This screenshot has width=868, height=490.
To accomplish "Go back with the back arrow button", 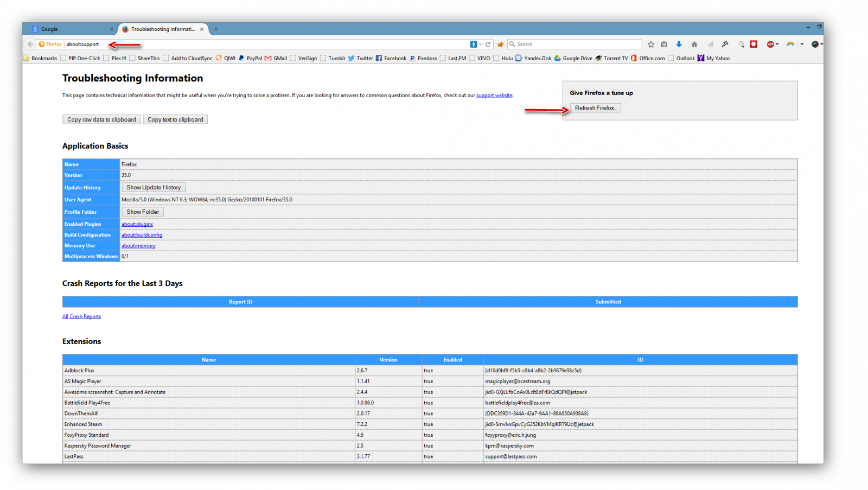I will pos(30,44).
